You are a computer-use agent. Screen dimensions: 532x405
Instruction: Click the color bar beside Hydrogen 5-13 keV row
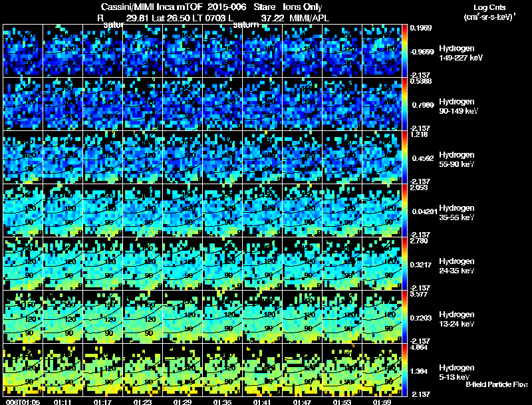pos(404,370)
